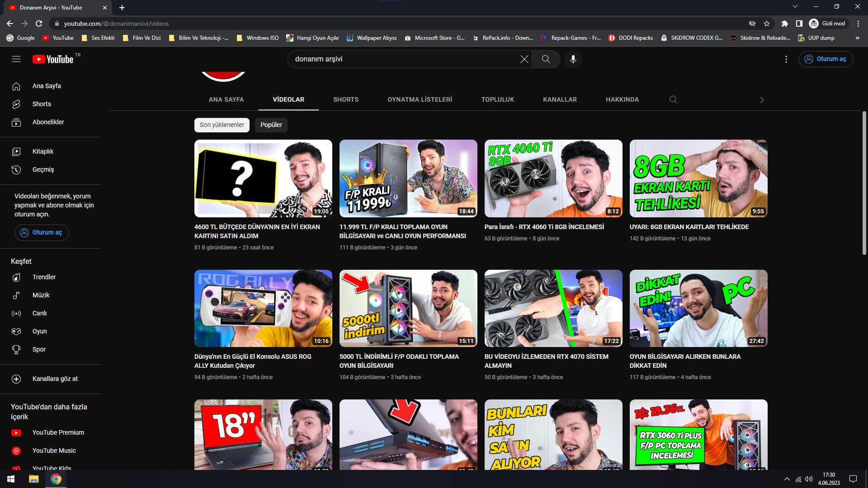Image resolution: width=868 pixels, height=488 pixels.
Task: Click Oturum aç button in sidebar
Action: 42,233
